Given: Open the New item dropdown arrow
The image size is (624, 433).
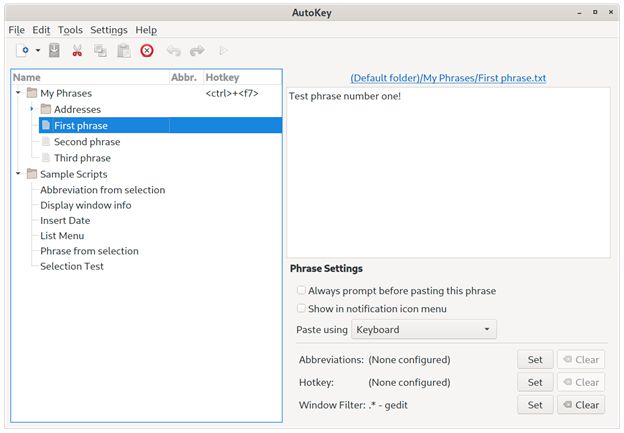Looking at the screenshot, I should pos(38,50).
